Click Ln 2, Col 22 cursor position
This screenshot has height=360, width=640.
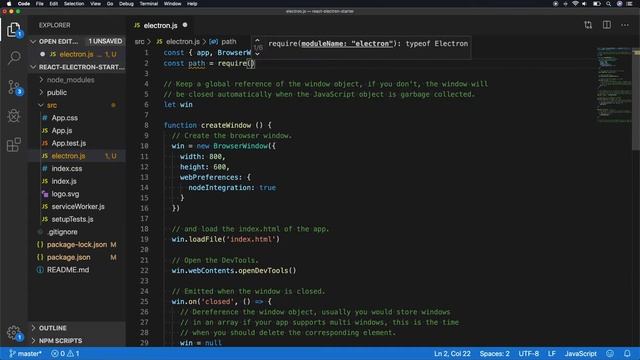tap(452, 353)
